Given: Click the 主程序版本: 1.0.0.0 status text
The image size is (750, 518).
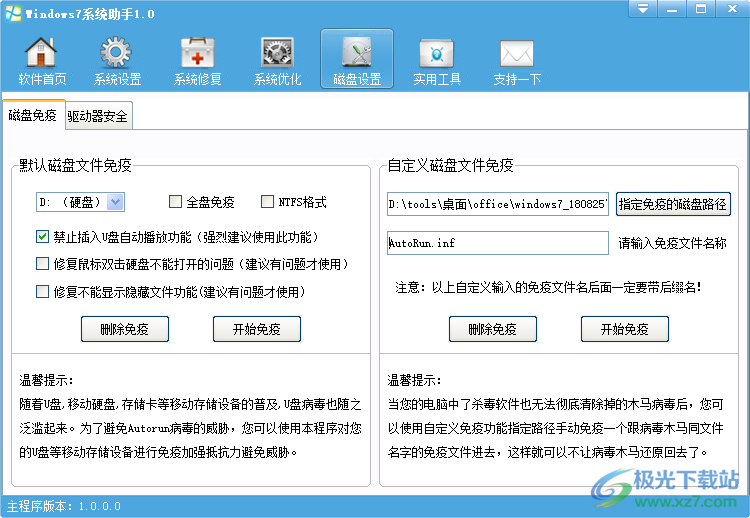Looking at the screenshot, I should pyautogui.click(x=64, y=506).
